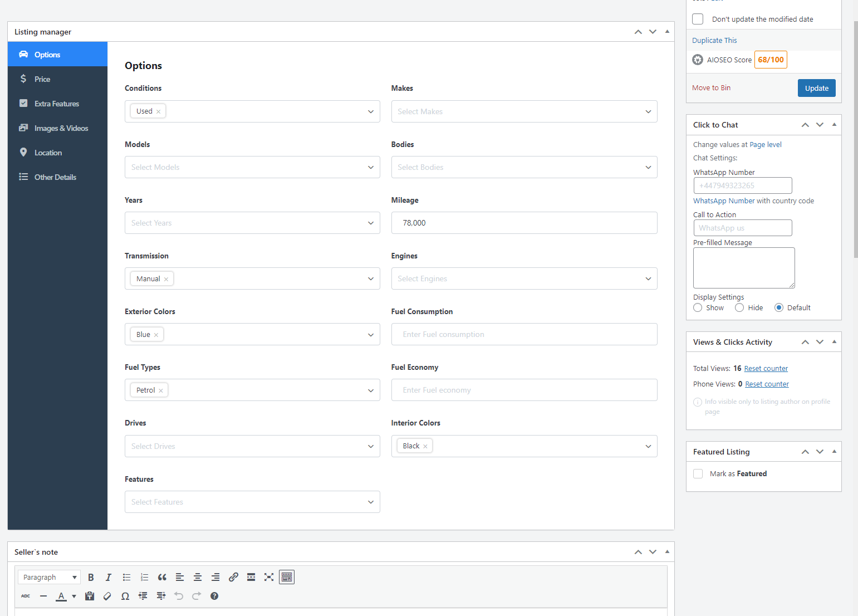Collapse the Listing manager panel toggle
The height and width of the screenshot is (616, 858).
[667, 32]
